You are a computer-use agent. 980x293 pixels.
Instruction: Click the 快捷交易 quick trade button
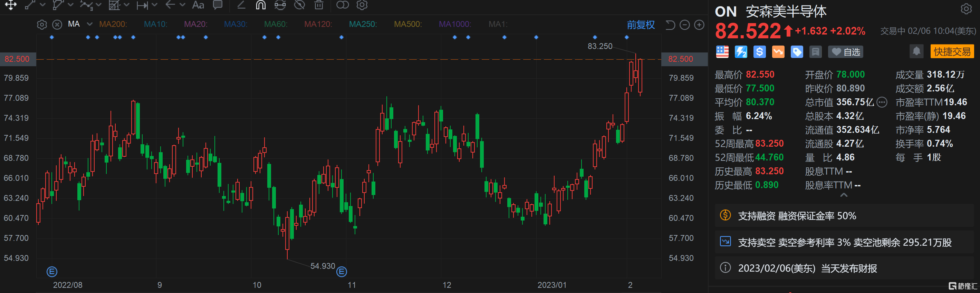[952, 52]
